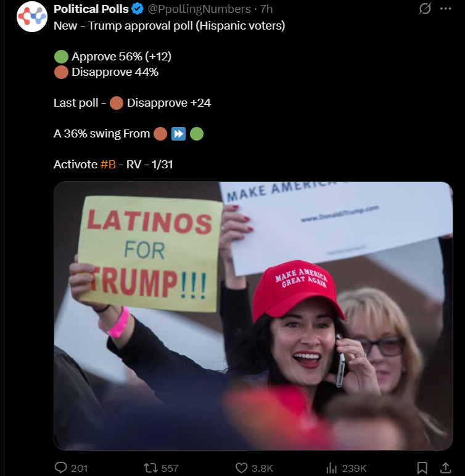Open the 7h timestamp link
This screenshot has height=476, width=465.
[x=266, y=9]
